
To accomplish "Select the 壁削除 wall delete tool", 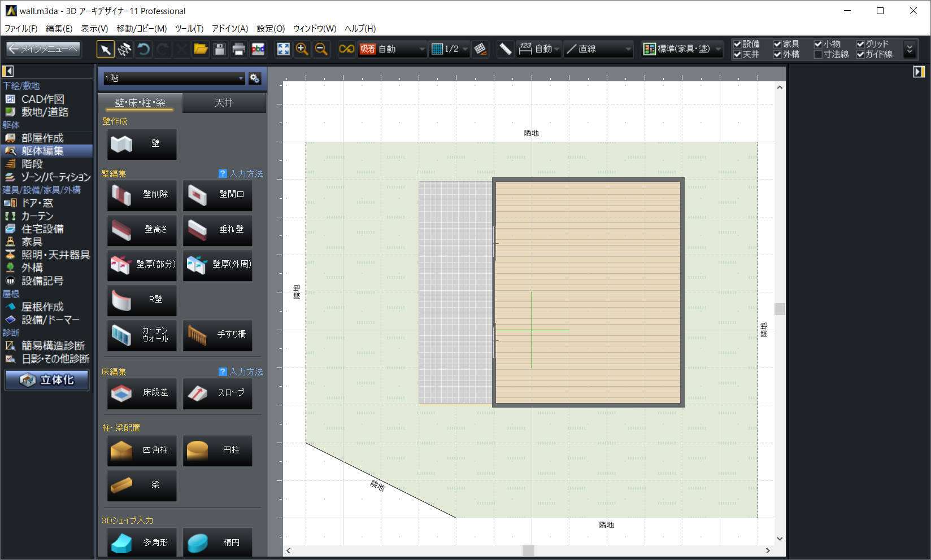I will 142,195.
